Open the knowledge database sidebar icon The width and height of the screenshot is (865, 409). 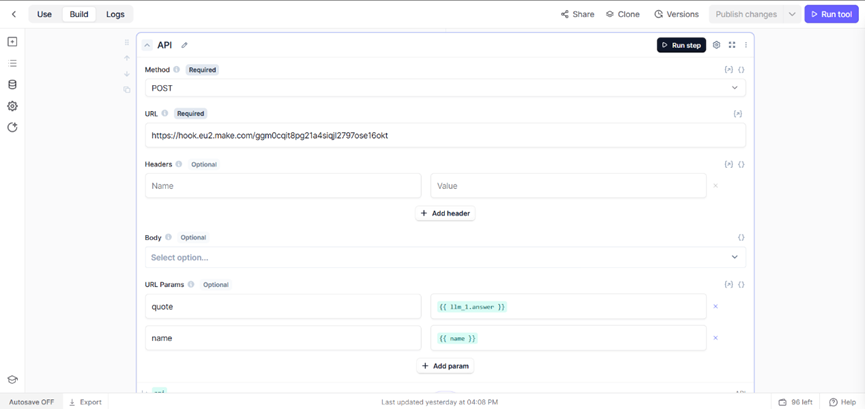tap(12, 85)
